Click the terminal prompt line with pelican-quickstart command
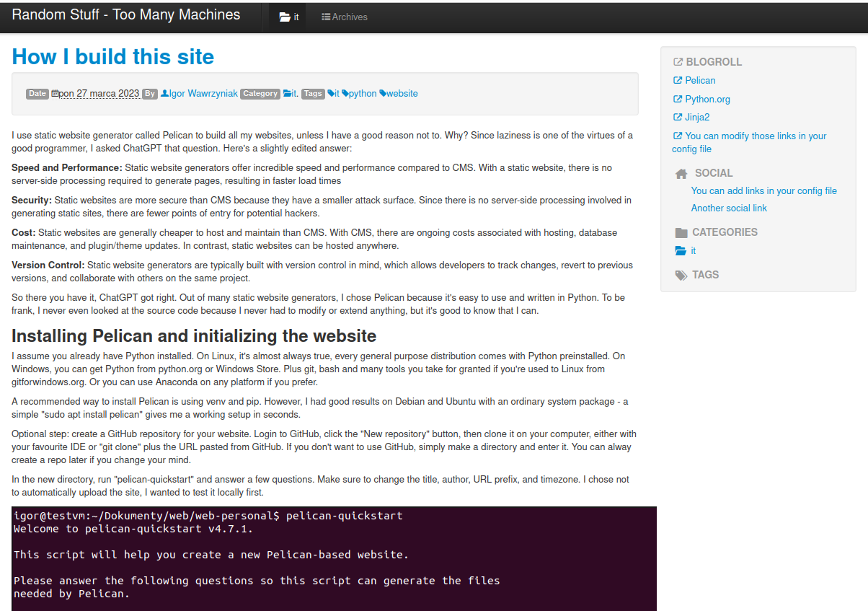868x611 pixels. (x=208, y=516)
